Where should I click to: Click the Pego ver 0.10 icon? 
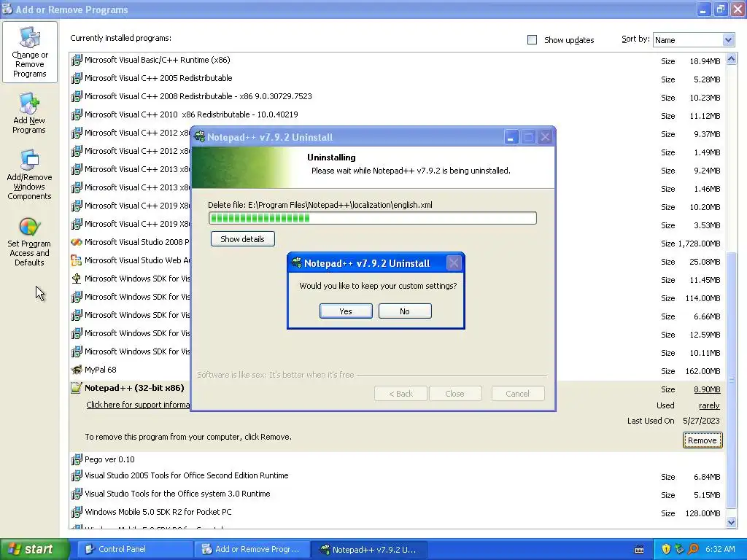(x=76, y=459)
